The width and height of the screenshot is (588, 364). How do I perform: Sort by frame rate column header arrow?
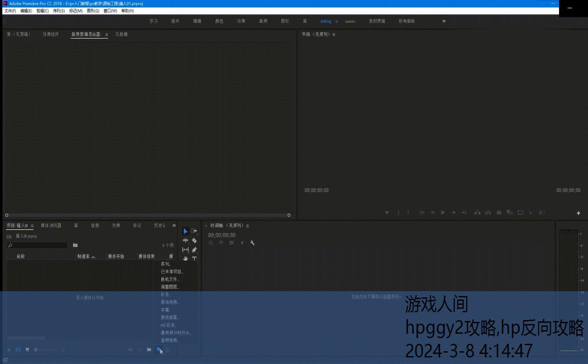[93, 257]
